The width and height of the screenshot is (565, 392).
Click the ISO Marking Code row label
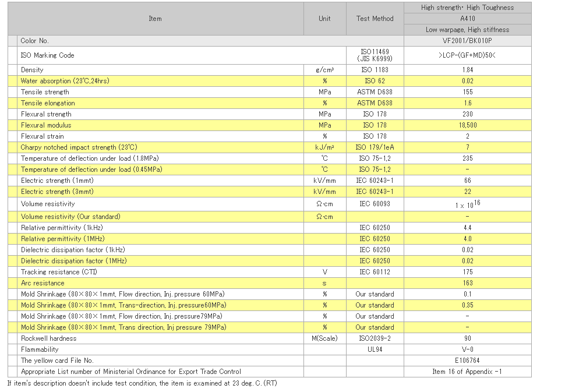pos(48,55)
